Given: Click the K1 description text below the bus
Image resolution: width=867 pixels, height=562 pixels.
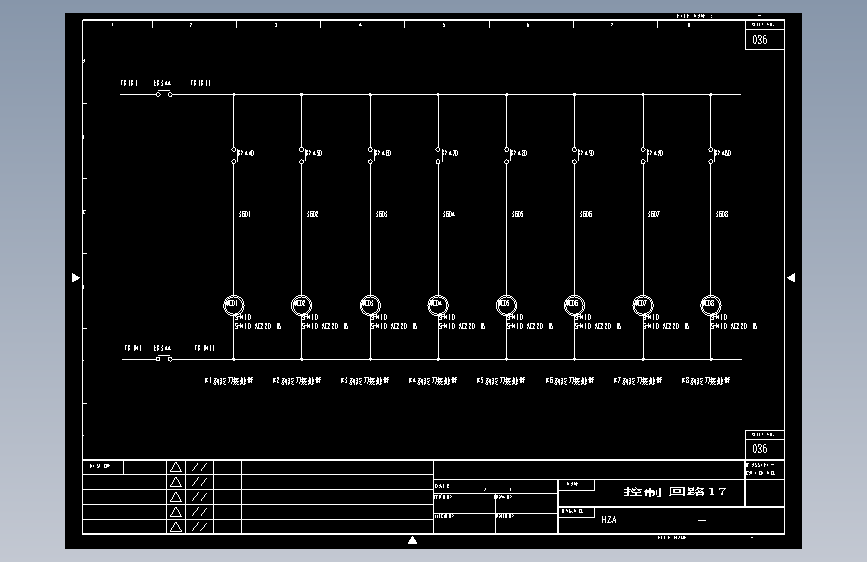Looking at the screenshot, I should (x=228, y=381).
